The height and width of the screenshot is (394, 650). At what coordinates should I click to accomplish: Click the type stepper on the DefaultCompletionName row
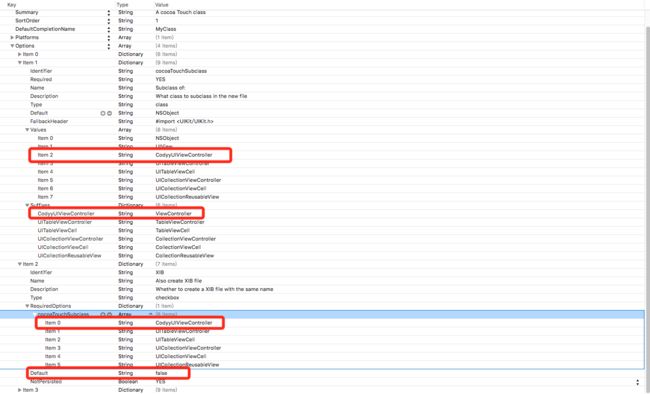109,29
